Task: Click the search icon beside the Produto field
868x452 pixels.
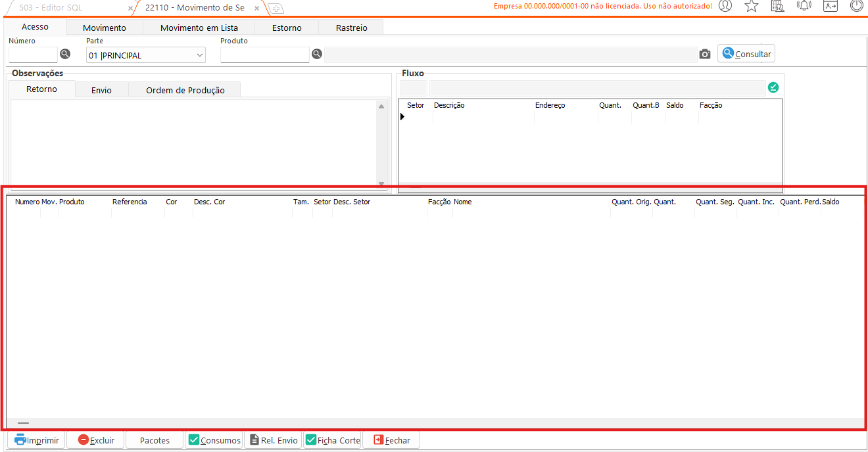Action: click(x=316, y=55)
